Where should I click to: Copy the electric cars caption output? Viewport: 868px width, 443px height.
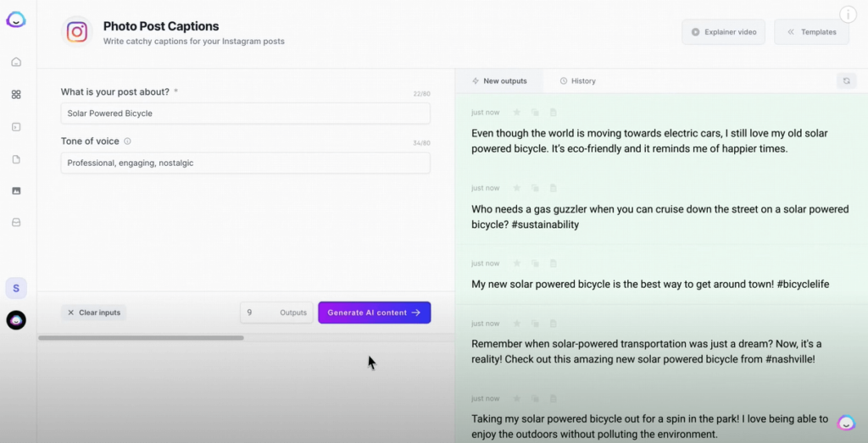(x=535, y=113)
